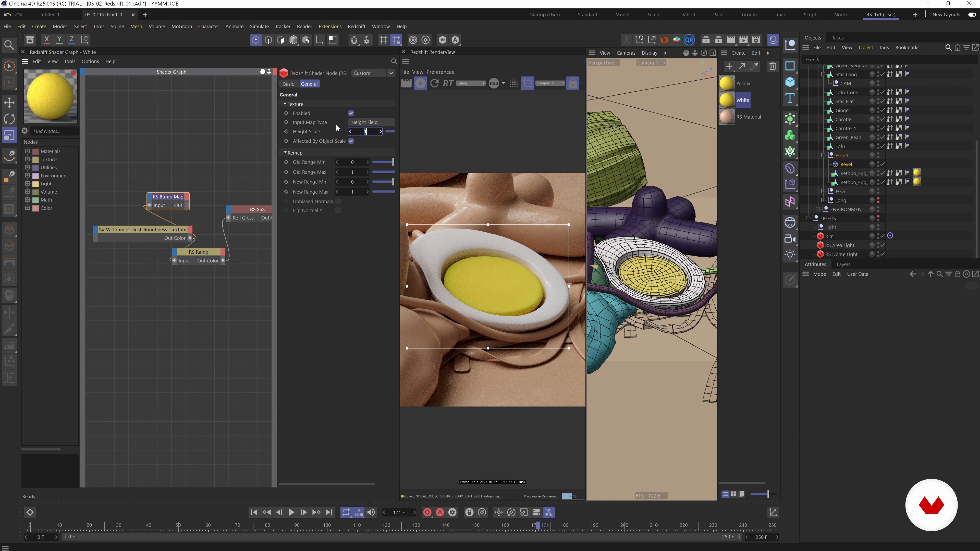Switch to the Basic tab

click(x=288, y=84)
